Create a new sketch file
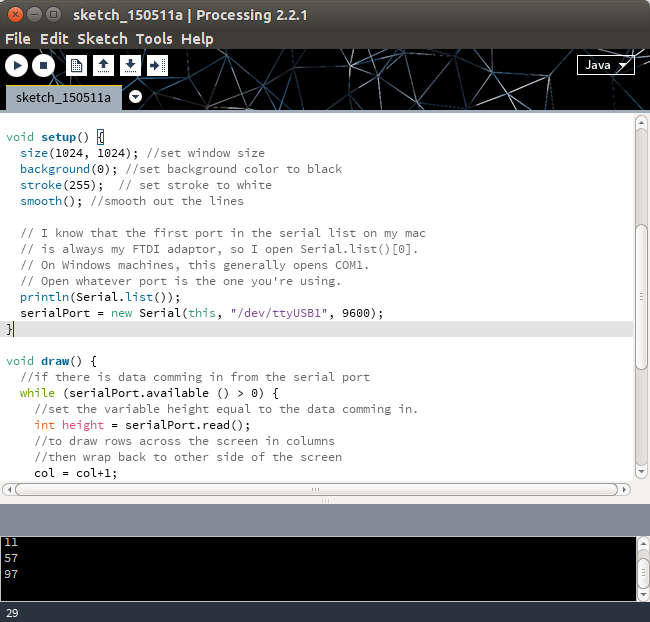Screen dimensions: 650x622 (x=76, y=66)
